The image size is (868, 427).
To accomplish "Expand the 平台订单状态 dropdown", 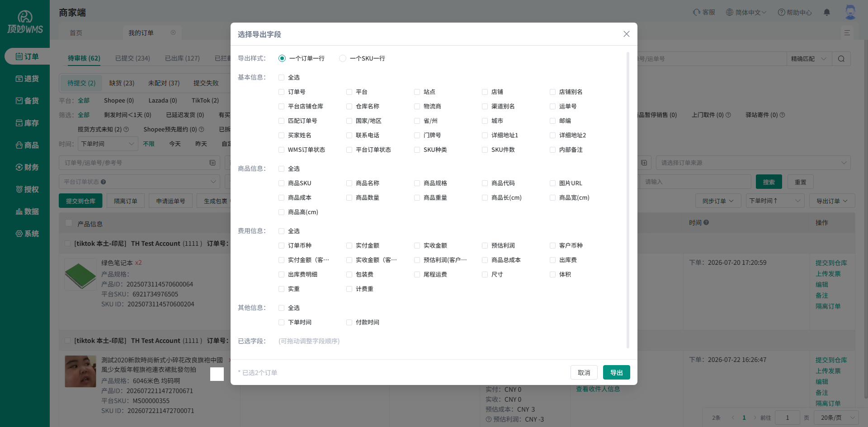I will click(x=139, y=182).
